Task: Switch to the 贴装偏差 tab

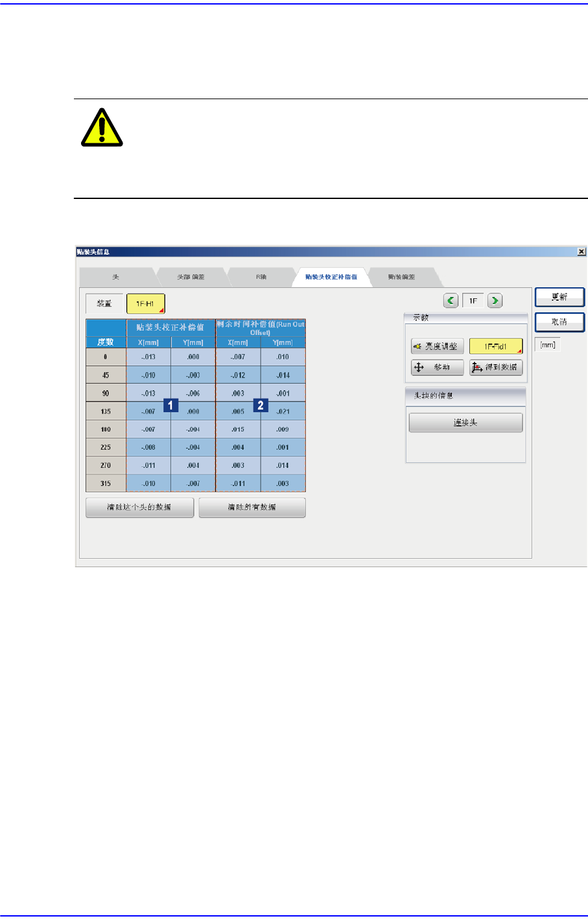Action: pyautogui.click(x=402, y=277)
